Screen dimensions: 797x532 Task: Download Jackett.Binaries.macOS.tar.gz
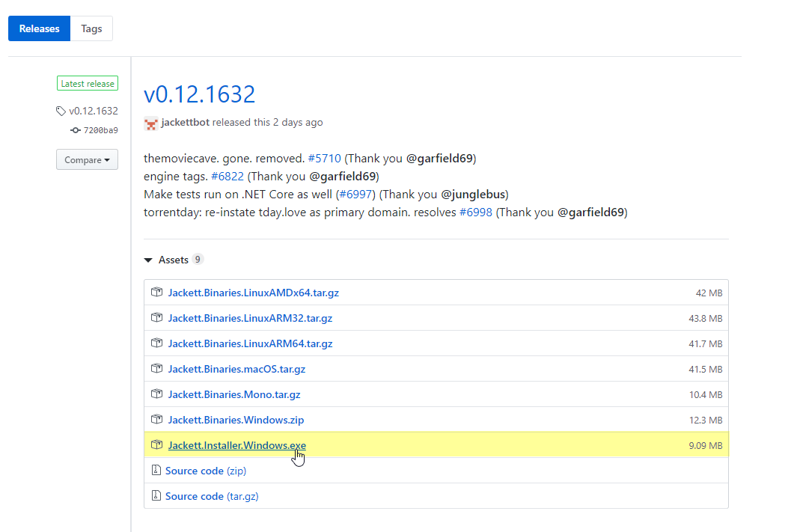coord(237,369)
